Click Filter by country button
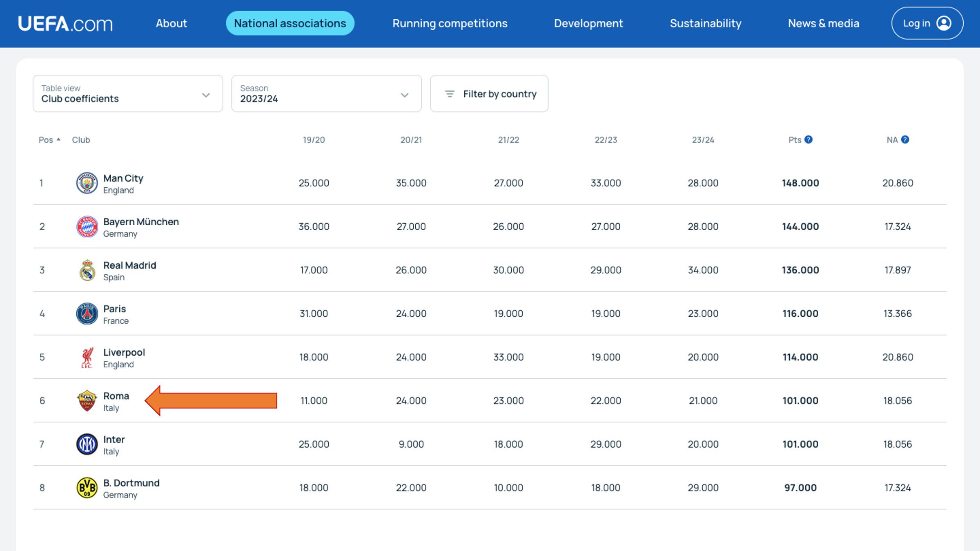 point(489,93)
